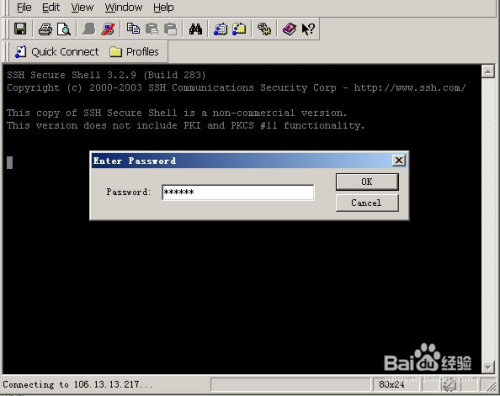Image resolution: width=500 pixels, height=396 pixels.
Task: Open the Edit menu
Action: (51, 7)
